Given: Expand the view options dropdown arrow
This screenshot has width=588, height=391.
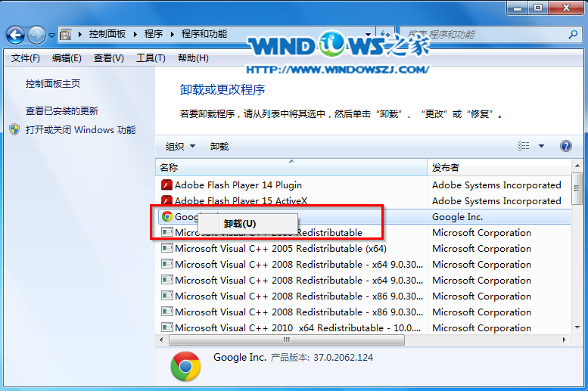Looking at the screenshot, I should [x=541, y=146].
